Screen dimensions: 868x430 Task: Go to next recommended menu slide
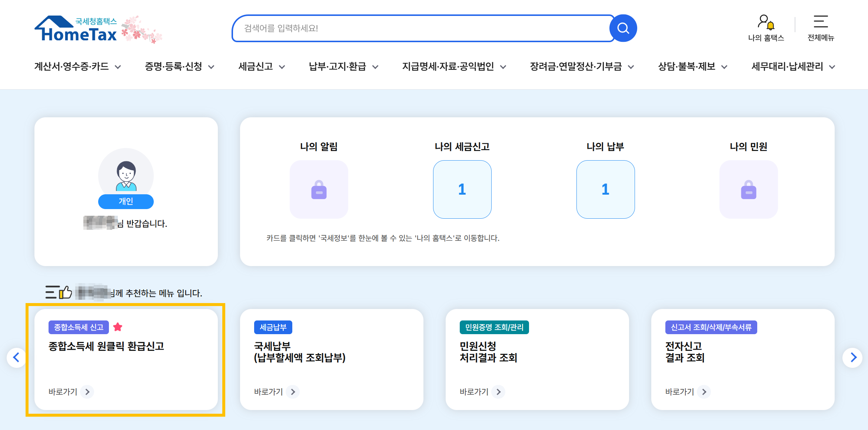pos(853,357)
